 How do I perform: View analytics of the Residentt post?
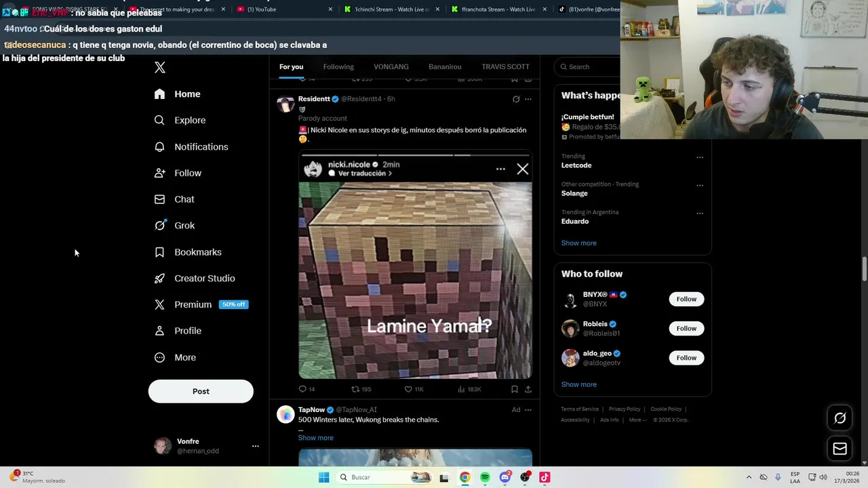coord(469,389)
